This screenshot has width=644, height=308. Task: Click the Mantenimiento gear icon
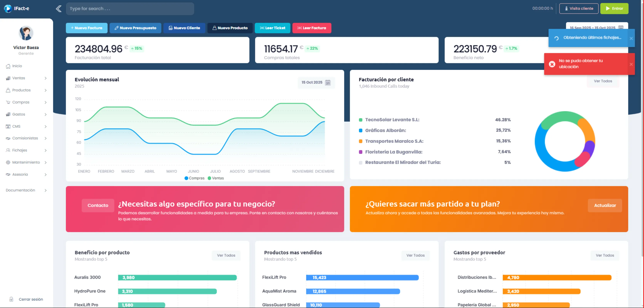[x=8, y=162]
